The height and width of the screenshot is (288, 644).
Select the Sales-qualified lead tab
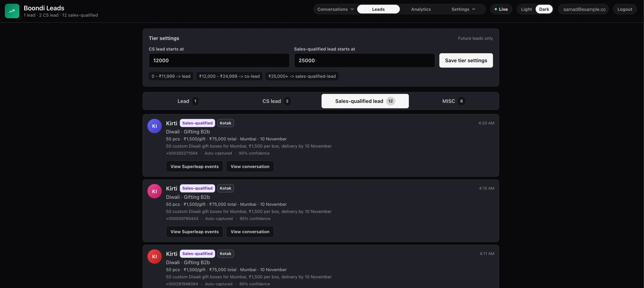pos(365,101)
